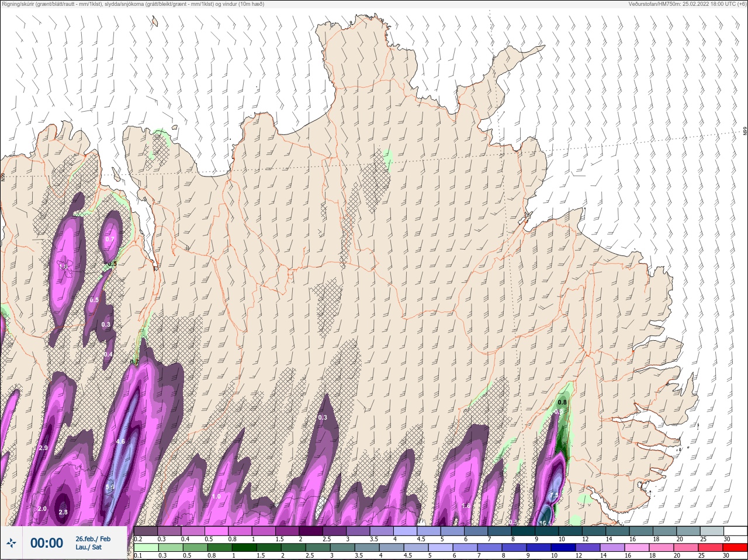Click the 0.4 precipitation value on the map
The height and width of the screenshot is (560, 748).
[108, 354]
